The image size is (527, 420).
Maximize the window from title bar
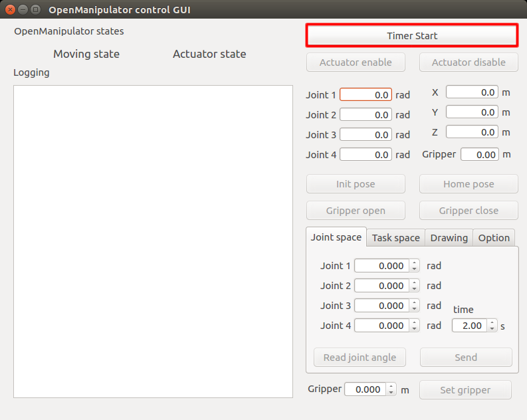click(35, 9)
